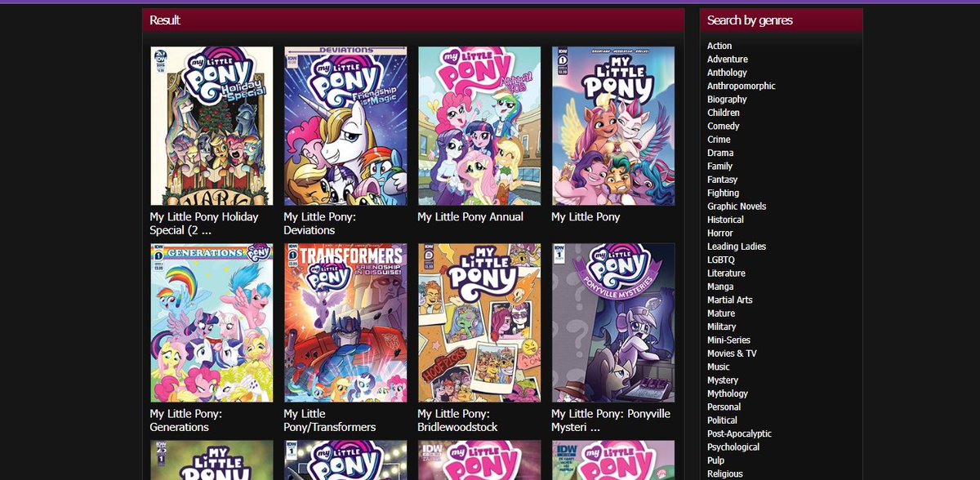
Task: Open the Religious genre
Action: (x=725, y=474)
